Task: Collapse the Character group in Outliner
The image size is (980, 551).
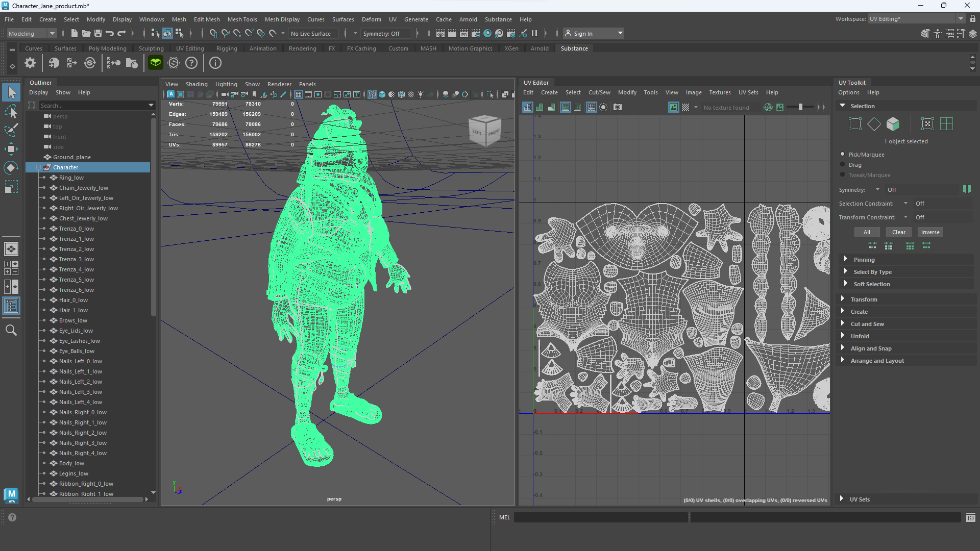Action: click(39, 167)
